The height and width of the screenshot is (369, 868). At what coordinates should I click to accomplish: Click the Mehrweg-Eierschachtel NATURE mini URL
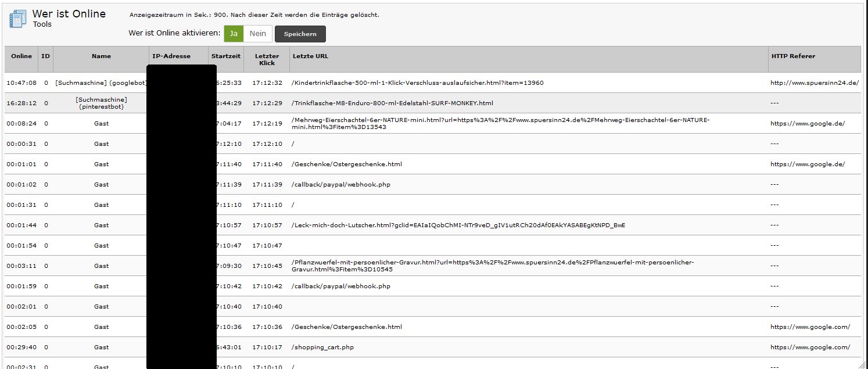[x=500, y=123]
